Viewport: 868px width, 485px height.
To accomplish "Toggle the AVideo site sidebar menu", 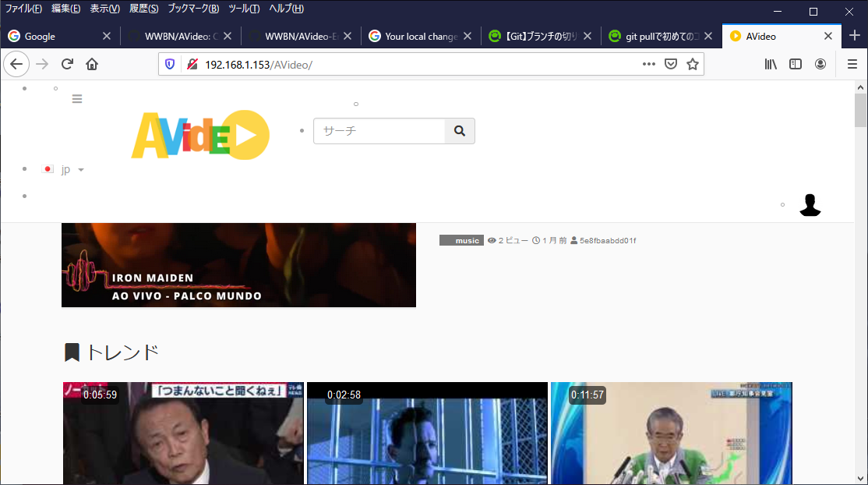I will [77, 99].
